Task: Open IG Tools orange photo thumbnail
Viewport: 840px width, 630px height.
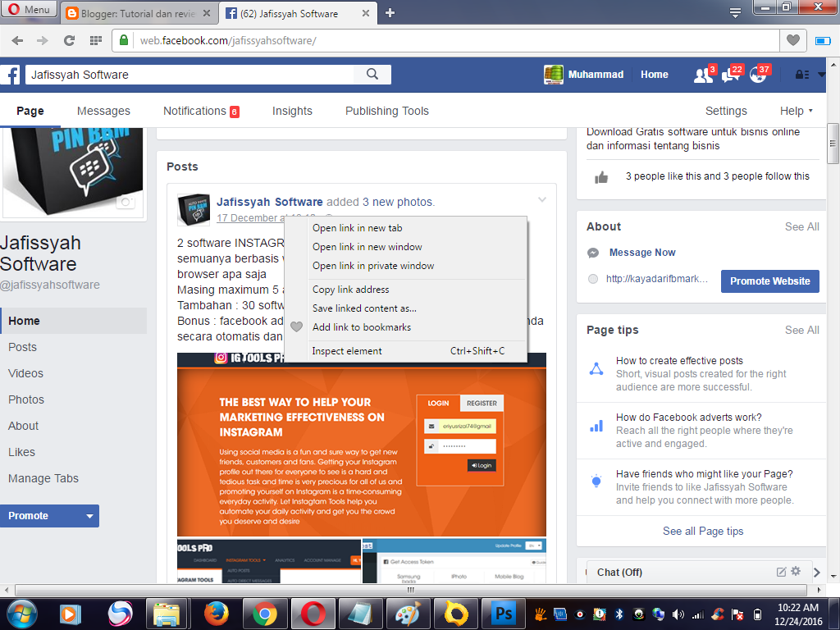Action: [362, 445]
